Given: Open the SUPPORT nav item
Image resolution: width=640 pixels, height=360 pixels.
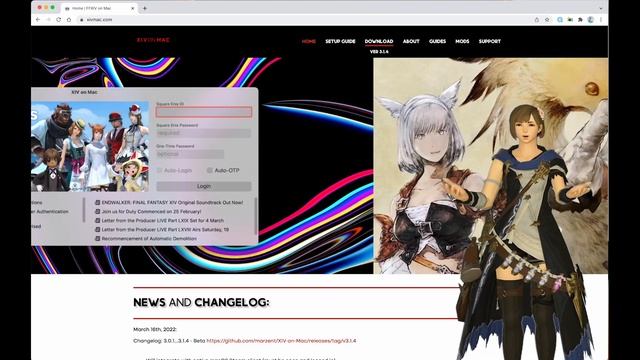Looking at the screenshot, I should pyautogui.click(x=489, y=41).
